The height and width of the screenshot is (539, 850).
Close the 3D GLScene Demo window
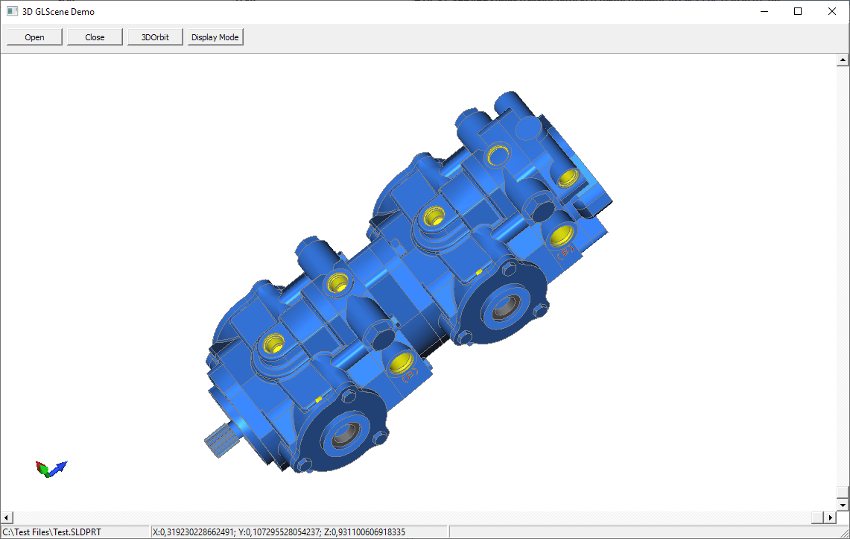(832, 11)
